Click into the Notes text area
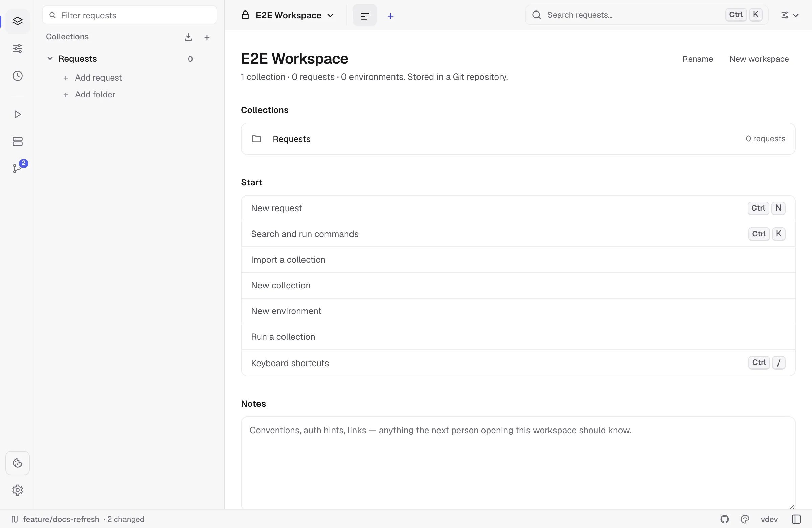The height and width of the screenshot is (528, 812). [518, 463]
